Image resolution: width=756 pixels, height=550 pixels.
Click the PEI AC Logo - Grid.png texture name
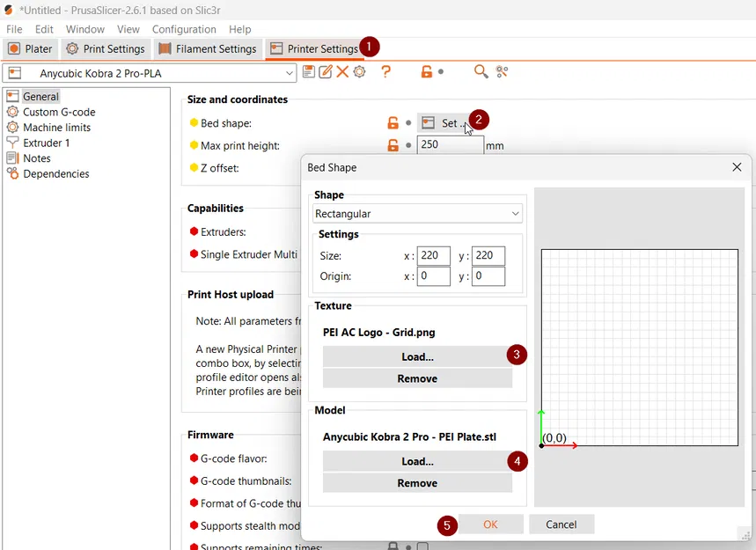pyautogui.click(x=379, y=332)
